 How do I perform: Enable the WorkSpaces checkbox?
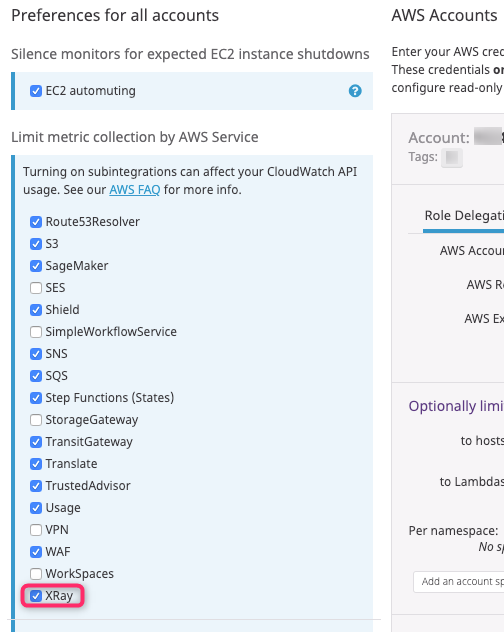[36, 574]
